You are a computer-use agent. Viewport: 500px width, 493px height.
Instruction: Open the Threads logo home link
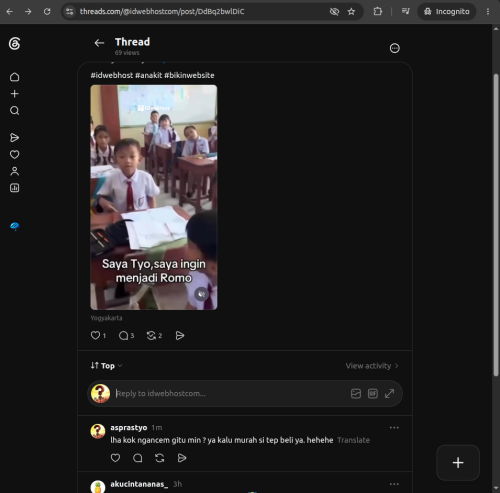tap(14, 44)
